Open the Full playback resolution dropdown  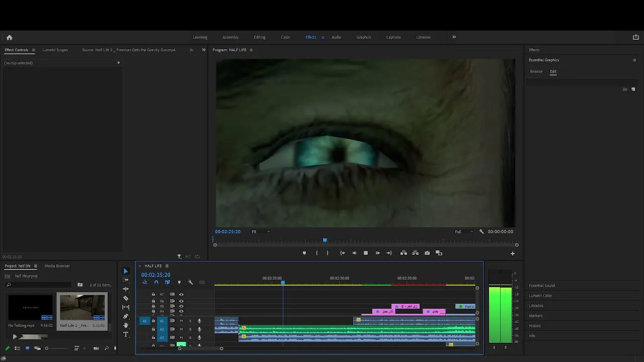(x=464, y=232)
